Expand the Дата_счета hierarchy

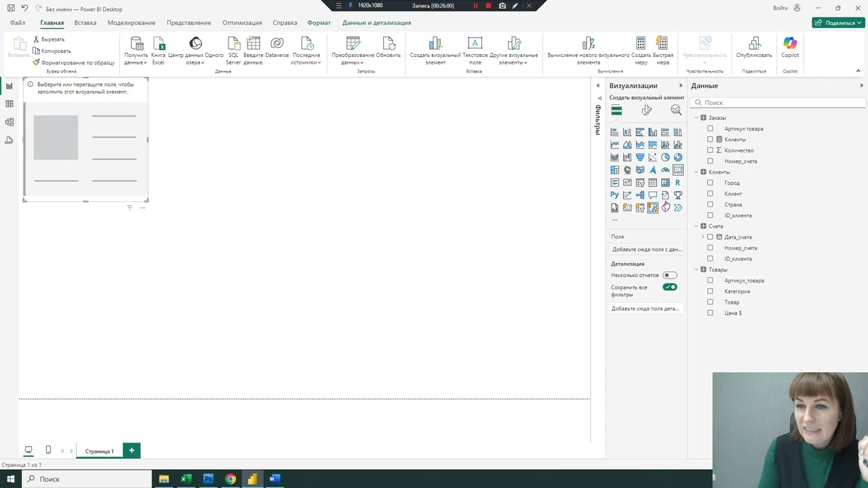[703, 237]
